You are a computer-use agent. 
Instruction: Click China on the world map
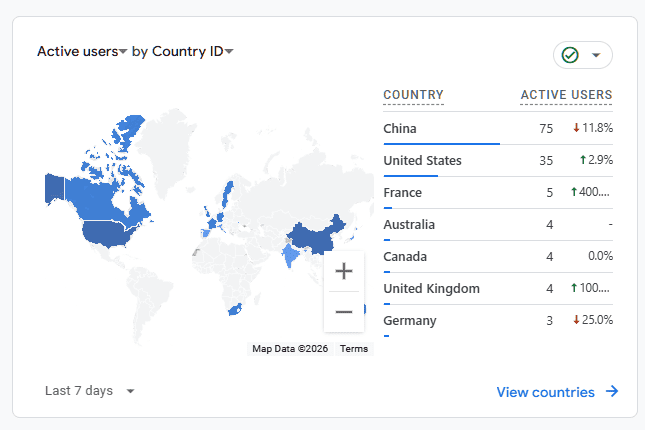(316, 235)
